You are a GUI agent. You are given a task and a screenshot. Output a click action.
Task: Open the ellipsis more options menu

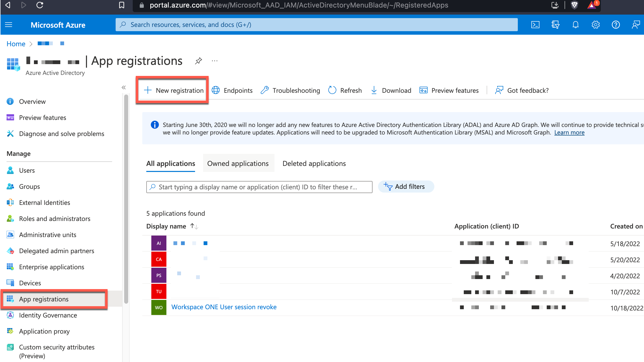214,61
